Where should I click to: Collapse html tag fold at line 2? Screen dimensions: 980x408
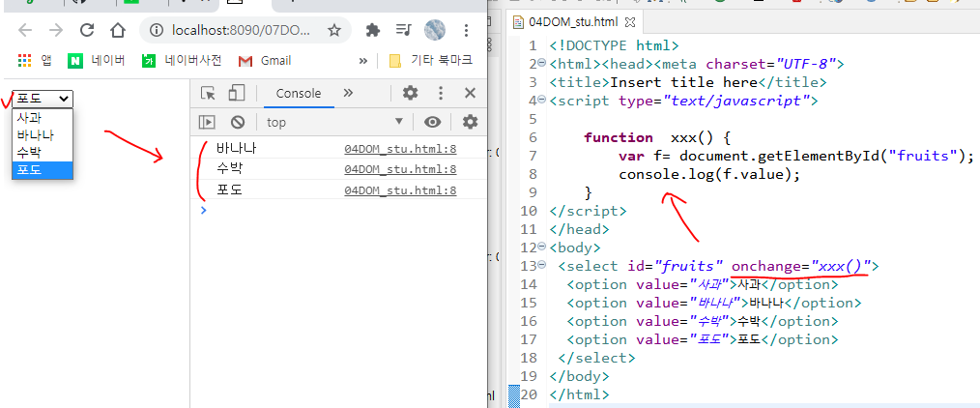542,63
